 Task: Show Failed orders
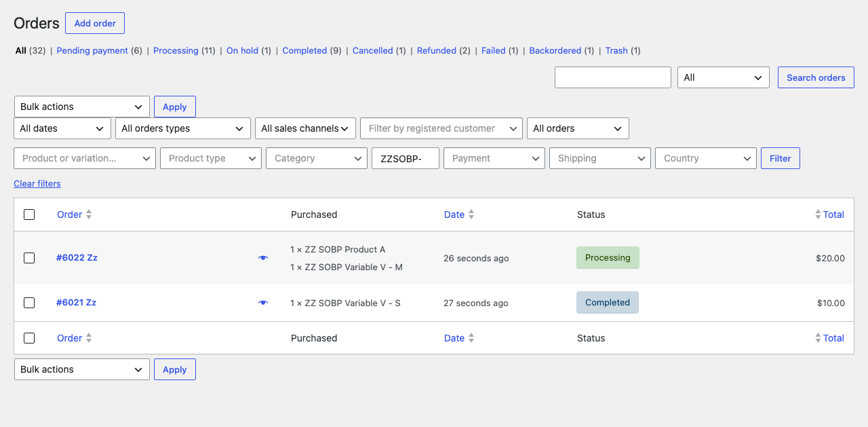(494, 51)
